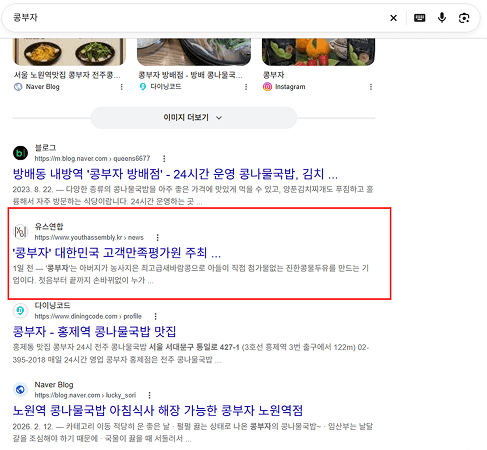Click the 유스연합 site favicon
This screenshot has width=487, height=450.
pos(20,232)
